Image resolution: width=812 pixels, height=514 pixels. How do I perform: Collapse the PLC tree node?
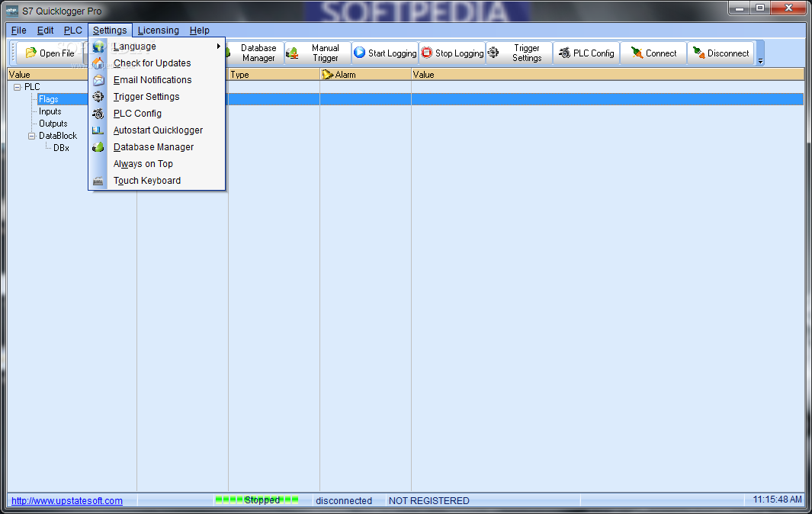pos(17,87)
